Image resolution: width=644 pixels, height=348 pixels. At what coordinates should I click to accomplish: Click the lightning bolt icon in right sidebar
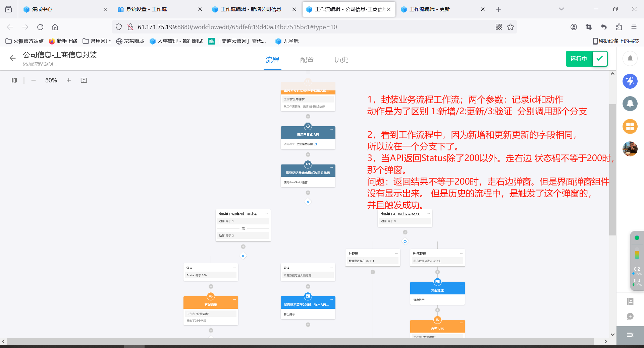tap(630, 81)
